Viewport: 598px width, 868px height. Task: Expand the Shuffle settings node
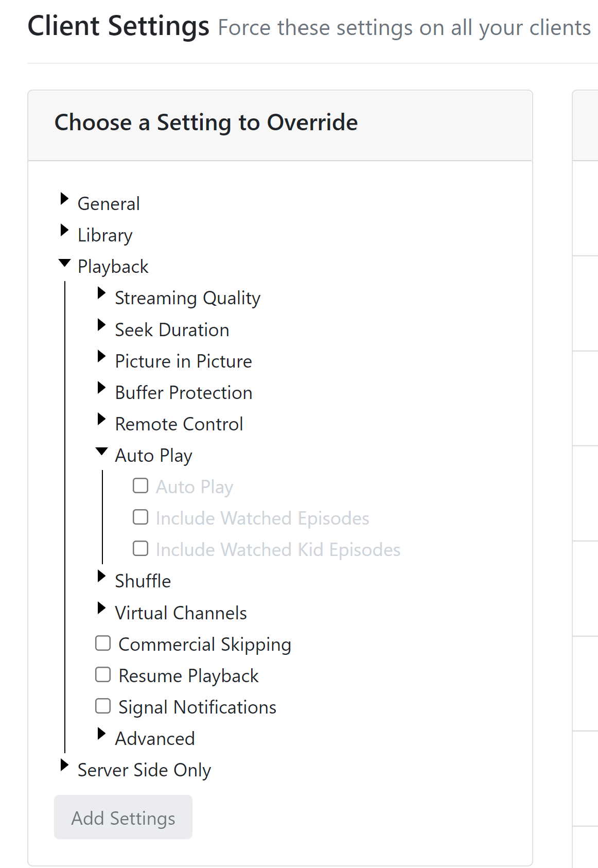[101, 576]
